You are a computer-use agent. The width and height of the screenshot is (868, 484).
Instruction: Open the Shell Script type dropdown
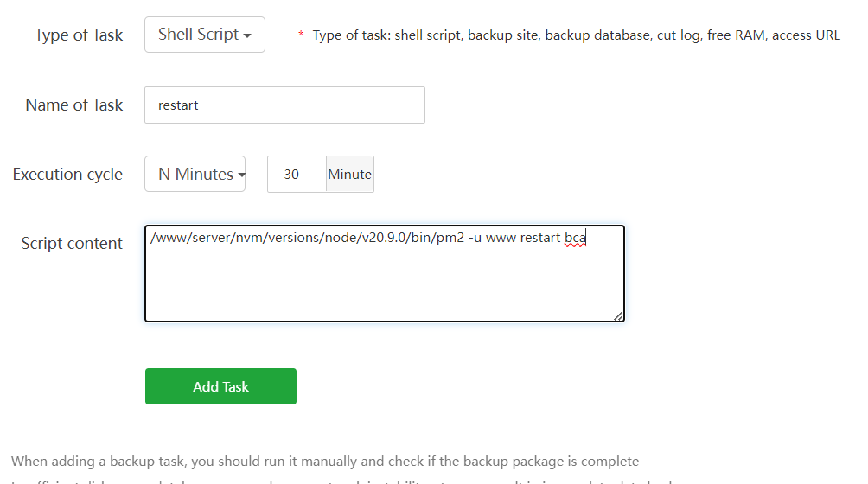click(204, 35)
